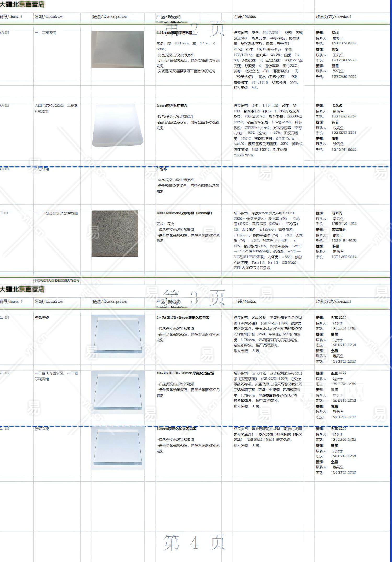Click the HONGTAO DECORATION cell
The image size is (392, 562).
pyautogui.click(x=57, y=281)
